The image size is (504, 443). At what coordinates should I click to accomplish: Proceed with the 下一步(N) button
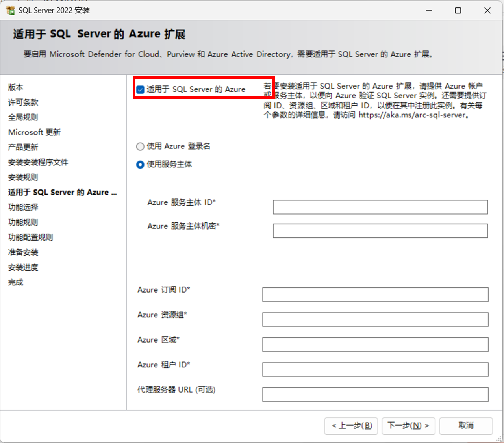(x=408, y=426)
